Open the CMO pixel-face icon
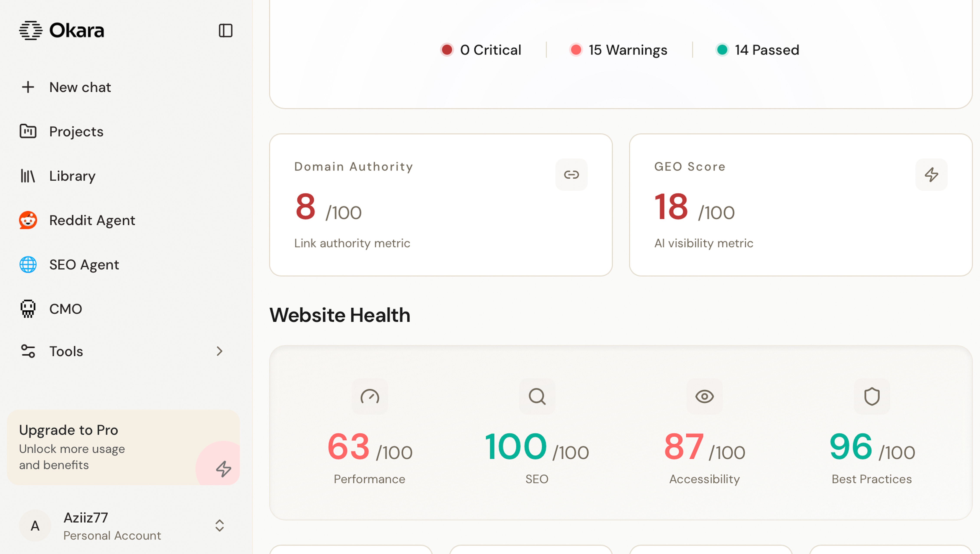 pyautogui.click(x=28, y=309)
